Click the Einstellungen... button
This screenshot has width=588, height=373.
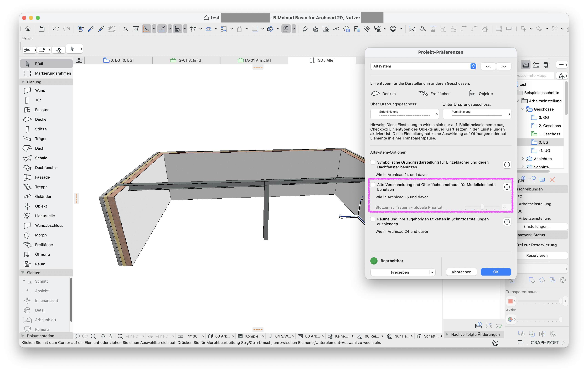coord(537,226)
